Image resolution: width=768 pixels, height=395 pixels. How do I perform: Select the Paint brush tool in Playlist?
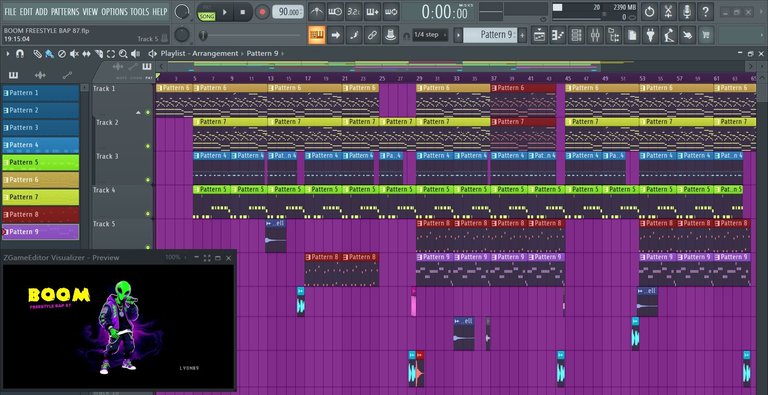[49, 54]
